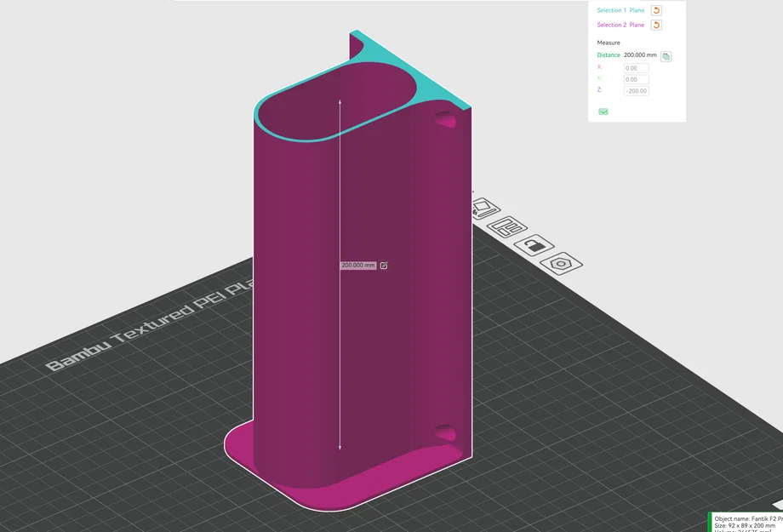This screenshot has height=532, width=783.
Task: Click the 200.000 mm value in Measure panel
Action: coord(640,55)
